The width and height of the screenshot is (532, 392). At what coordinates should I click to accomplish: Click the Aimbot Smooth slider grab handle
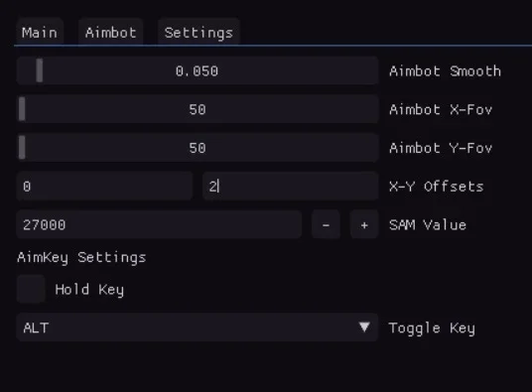(40, 70)
